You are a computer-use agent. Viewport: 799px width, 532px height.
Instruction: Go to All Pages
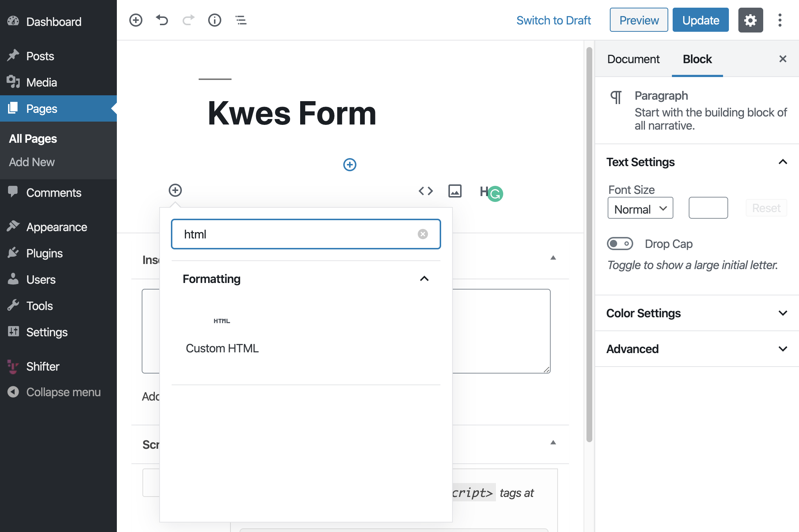33,139
